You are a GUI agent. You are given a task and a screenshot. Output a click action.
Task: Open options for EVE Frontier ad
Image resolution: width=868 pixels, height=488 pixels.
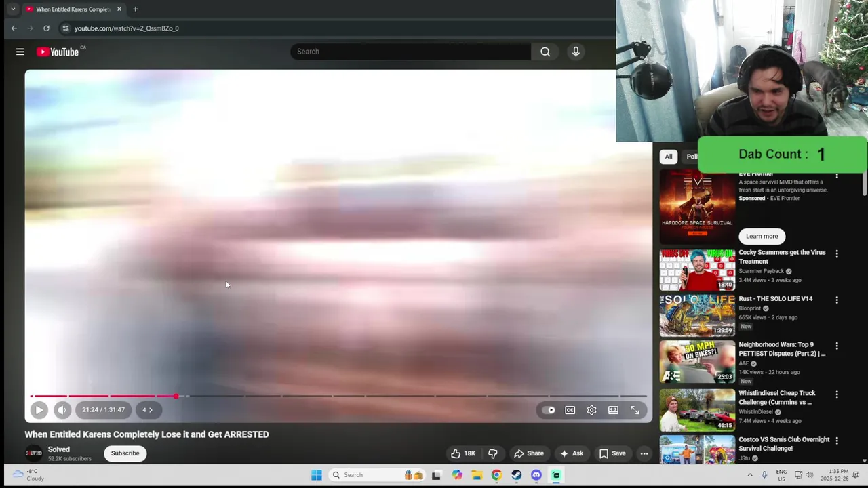[837, 176]
